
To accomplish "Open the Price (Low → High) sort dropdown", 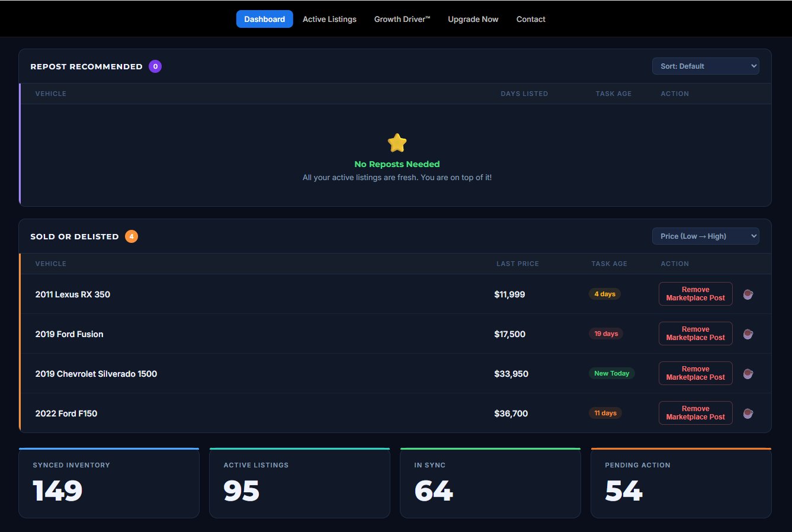I will (706, 236).
